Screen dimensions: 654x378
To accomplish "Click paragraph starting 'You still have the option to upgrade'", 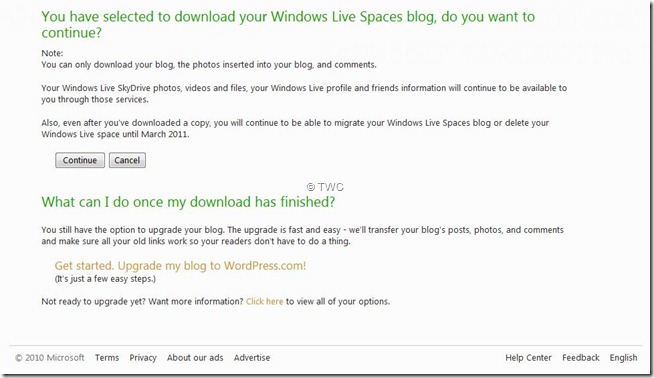I will click(302, 235).
